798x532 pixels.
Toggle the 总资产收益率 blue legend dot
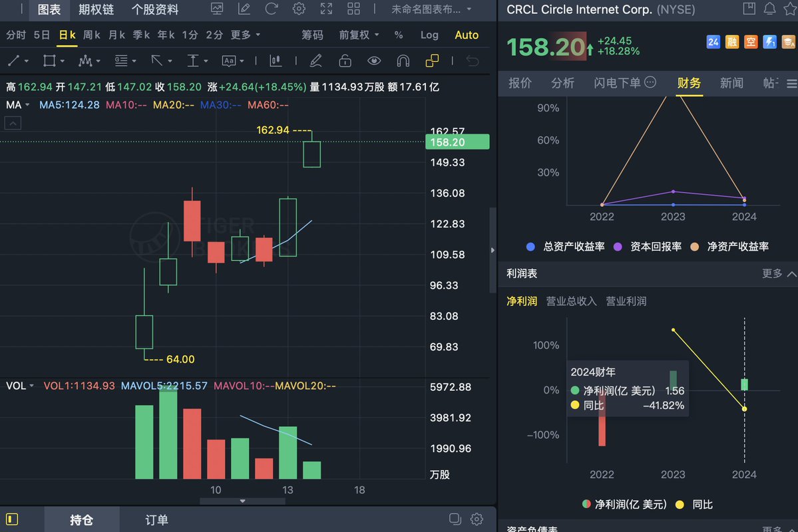click(530, 247)
